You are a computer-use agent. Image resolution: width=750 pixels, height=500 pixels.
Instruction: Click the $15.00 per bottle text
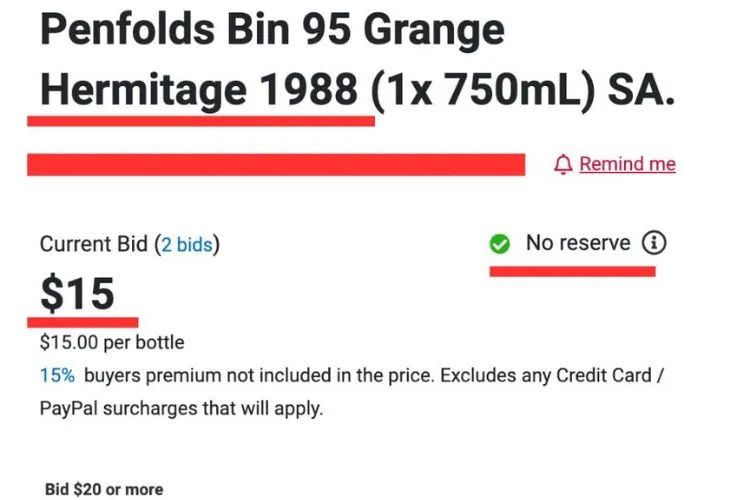112,343
